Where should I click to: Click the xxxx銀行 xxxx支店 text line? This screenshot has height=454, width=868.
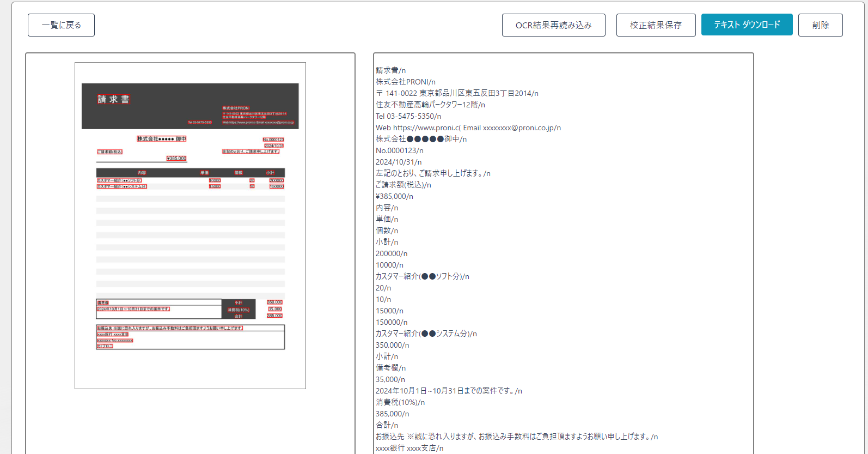coord(409,448)
